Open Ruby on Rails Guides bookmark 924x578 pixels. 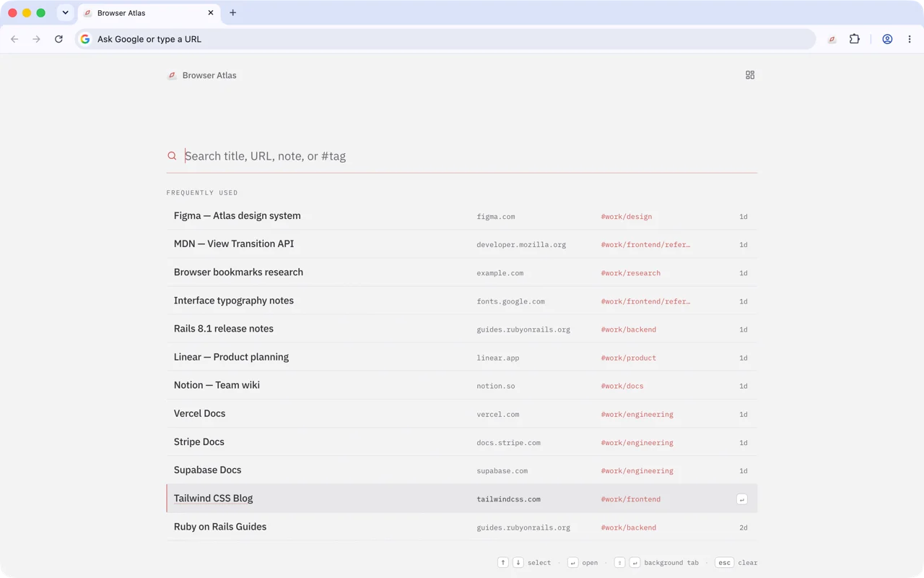click(462, 527)
